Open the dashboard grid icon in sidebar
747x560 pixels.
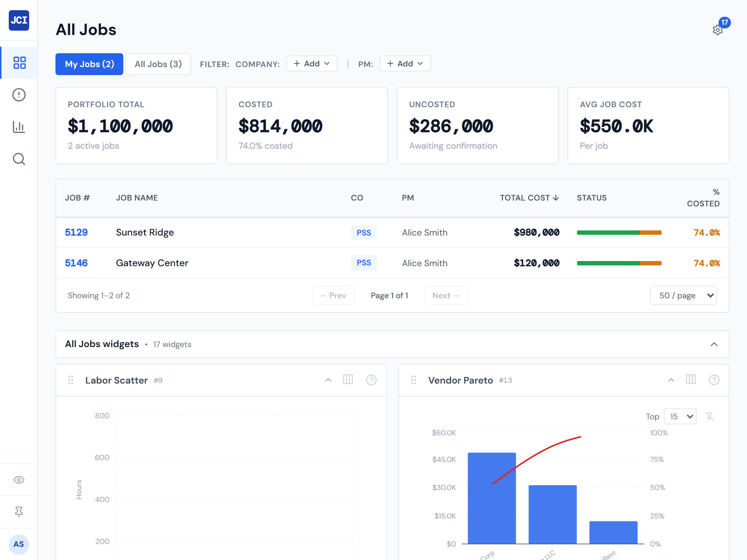coord(19,63)
